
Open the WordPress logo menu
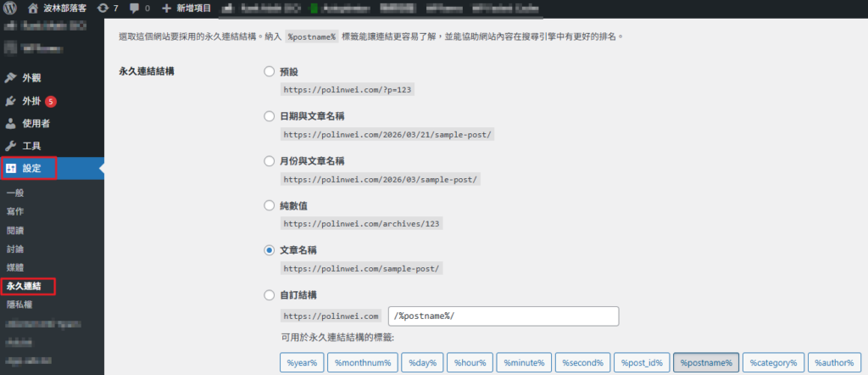pyautogui.click(x=10, y=8)
